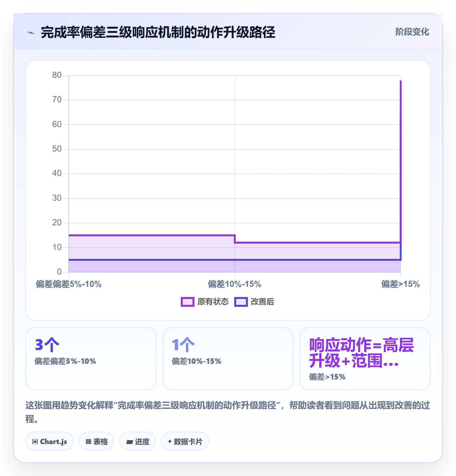Click the x-axis label 偏差10%-15%
The width and height of the screenshot is (456, 476).
(x=235, y=284)
